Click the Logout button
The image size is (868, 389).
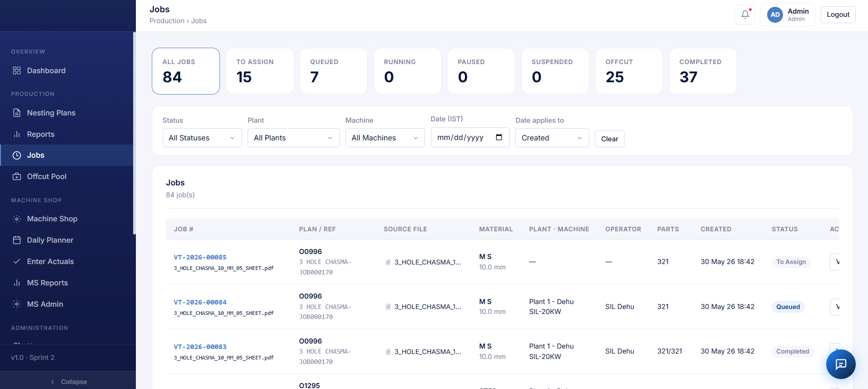(x=838, y=15)
